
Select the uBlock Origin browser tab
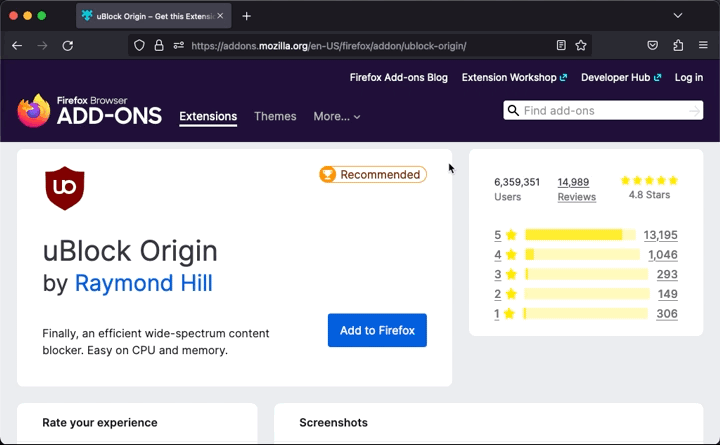(x=154, y=16)
